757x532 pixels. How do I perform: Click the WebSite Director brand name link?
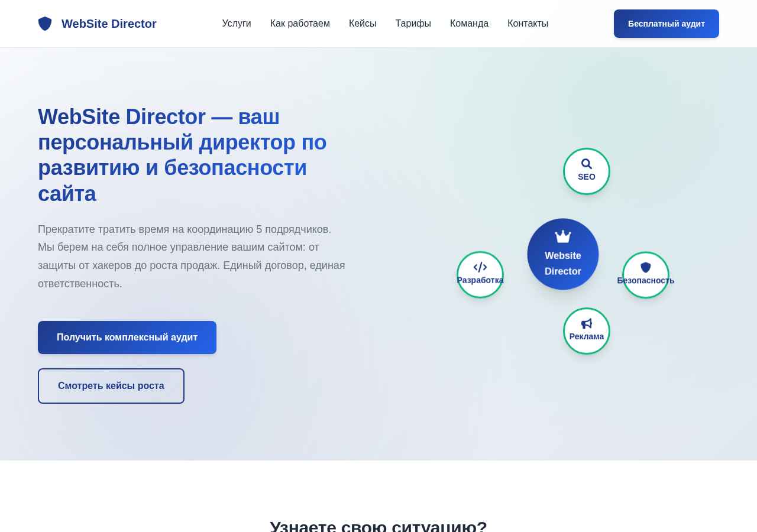click(109, 24)
